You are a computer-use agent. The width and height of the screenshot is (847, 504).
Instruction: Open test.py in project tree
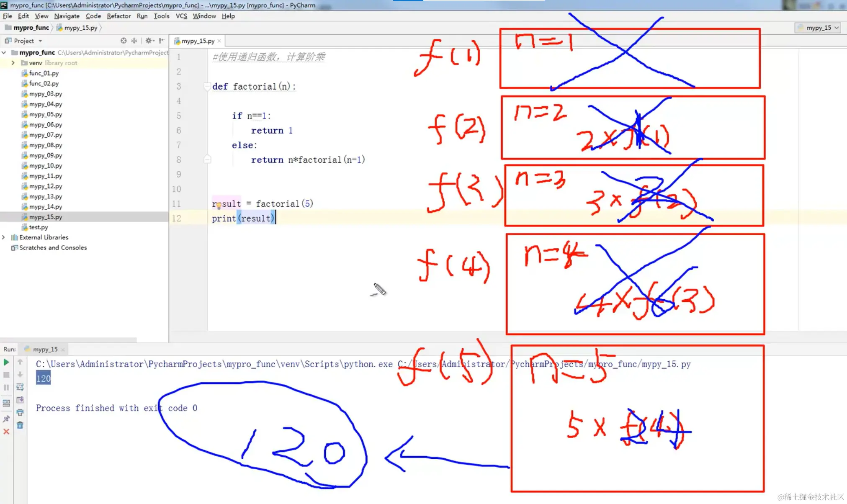38,227
